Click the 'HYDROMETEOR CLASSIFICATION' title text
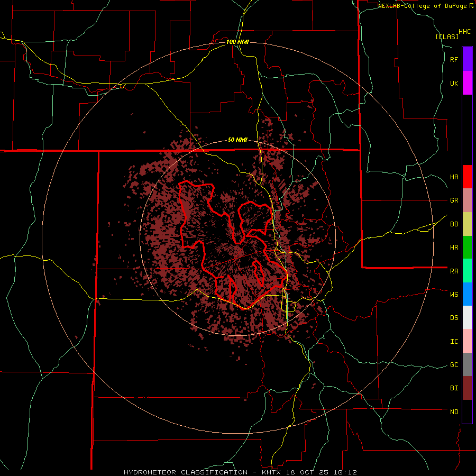The image size is (476, 476). [186, 472]
